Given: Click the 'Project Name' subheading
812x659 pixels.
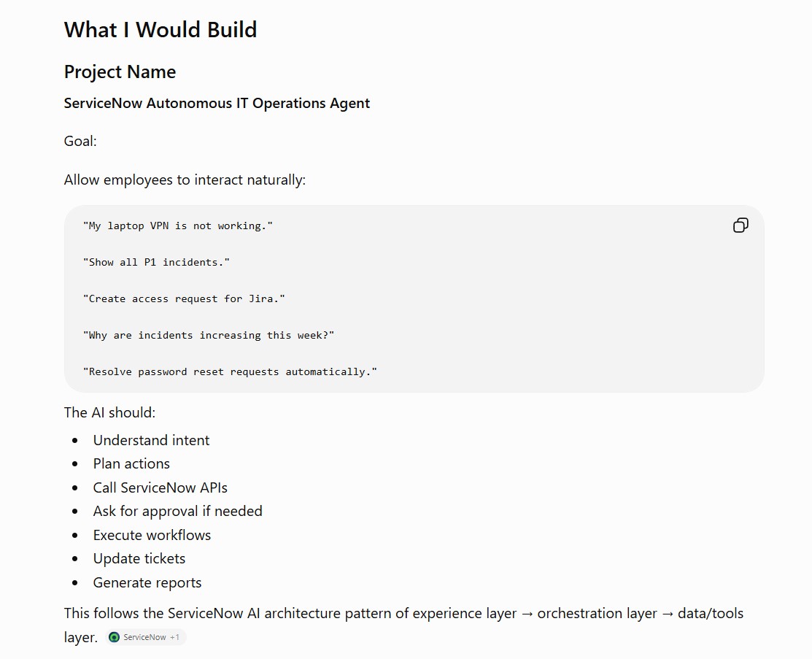Looking at the screenshot, I should tap(120, 72).
